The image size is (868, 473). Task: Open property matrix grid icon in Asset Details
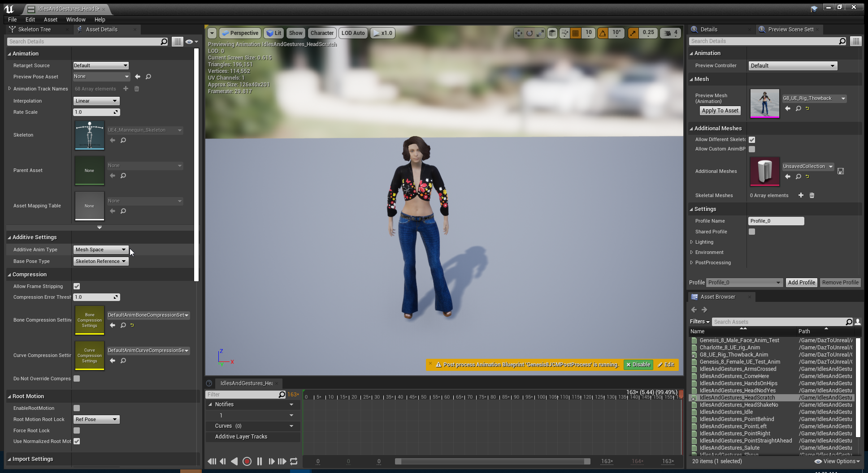[178, 42]
